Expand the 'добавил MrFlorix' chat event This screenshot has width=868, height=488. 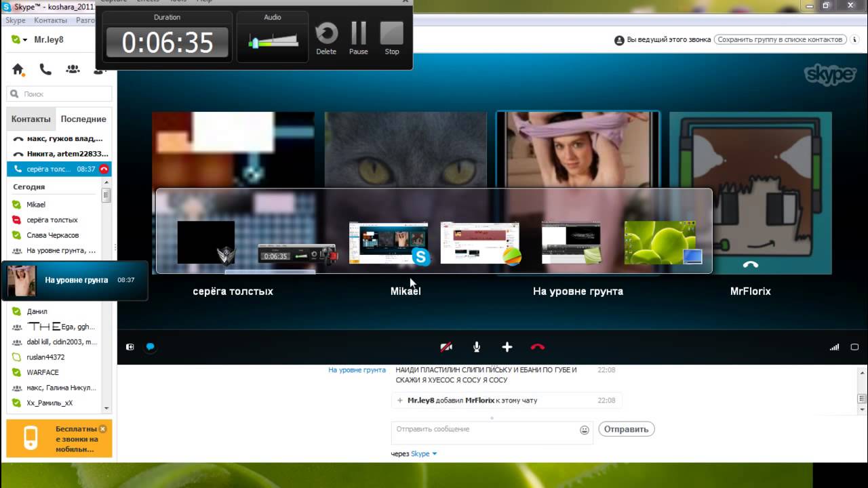pos(401,401)
